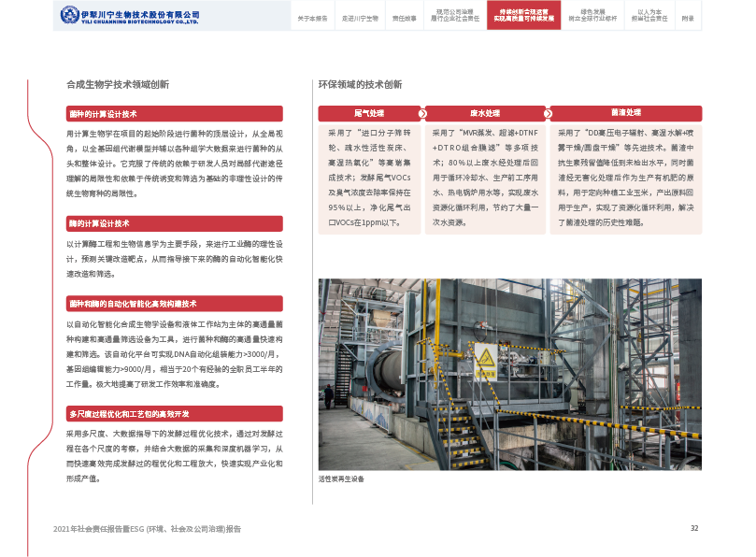Click the 废水处理 red header
756x557 pixels.
click(x=486, y=113)
